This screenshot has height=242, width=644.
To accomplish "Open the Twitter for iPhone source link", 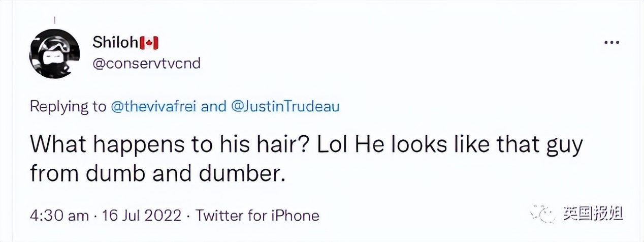I will point(257,216).
